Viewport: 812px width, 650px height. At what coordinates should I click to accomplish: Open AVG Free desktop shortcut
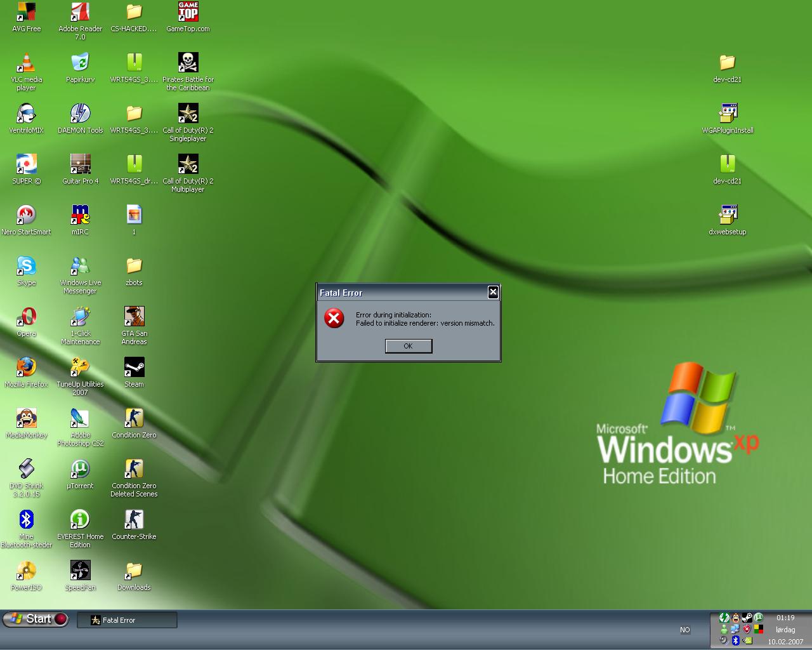click(x=26, y=18)
